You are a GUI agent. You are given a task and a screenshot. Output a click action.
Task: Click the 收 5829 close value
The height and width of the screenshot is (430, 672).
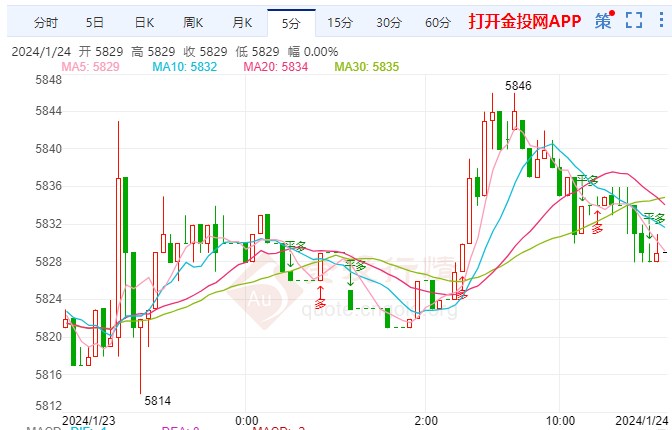coord(205,52)
